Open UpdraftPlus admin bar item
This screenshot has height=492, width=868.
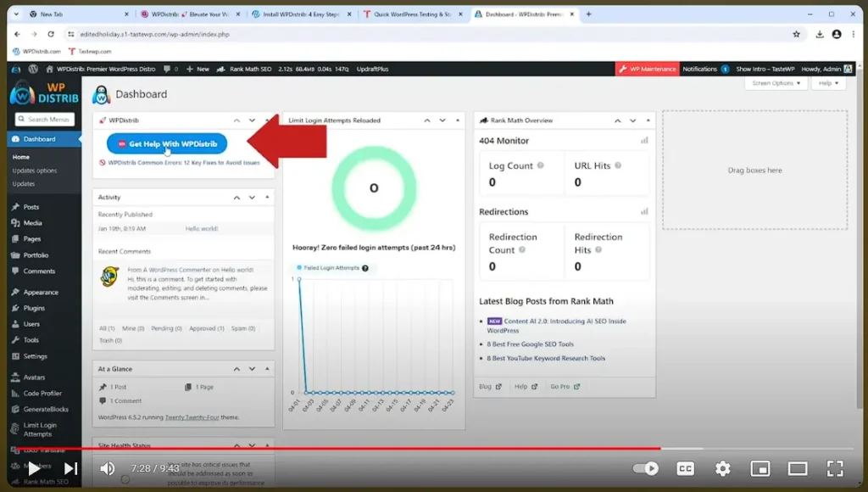pyautogui.click(x=373, y=70)
